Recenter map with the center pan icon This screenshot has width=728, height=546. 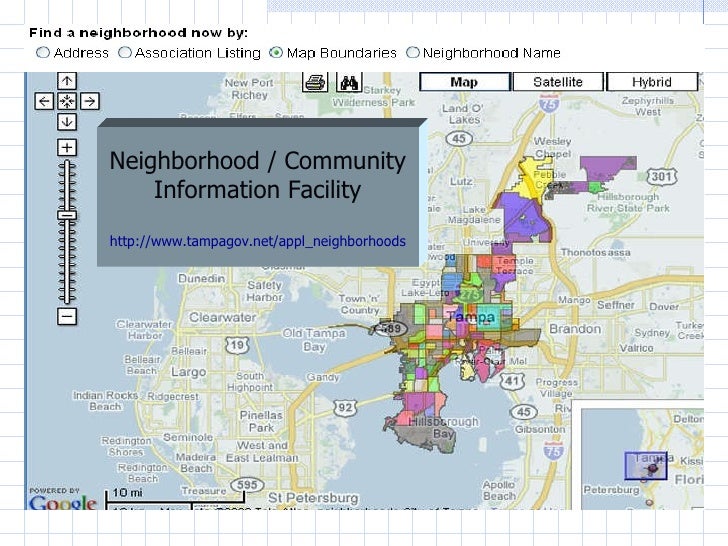pos(67,101)
